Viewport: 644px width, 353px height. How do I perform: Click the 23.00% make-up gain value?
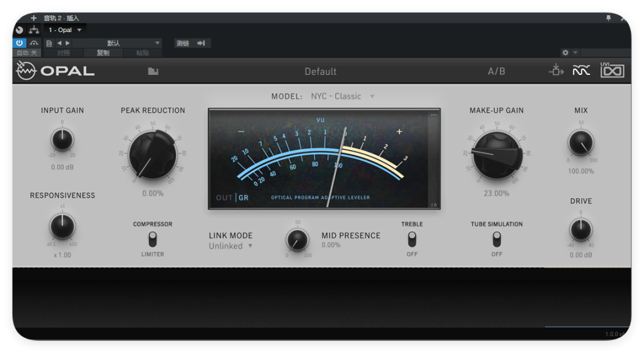click(497, 193)
